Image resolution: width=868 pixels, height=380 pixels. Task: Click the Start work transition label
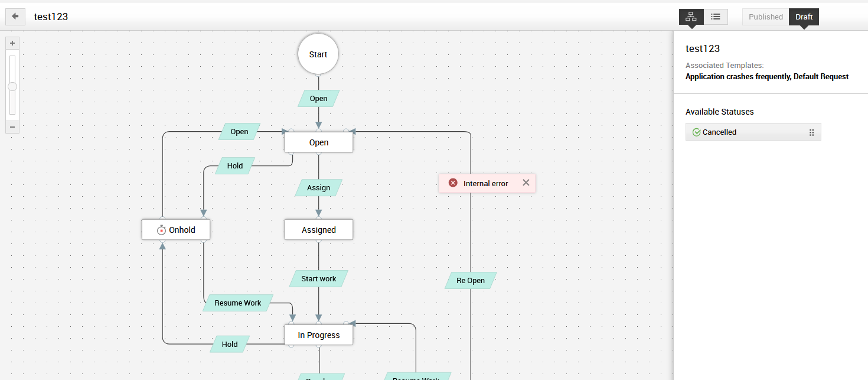319,279
